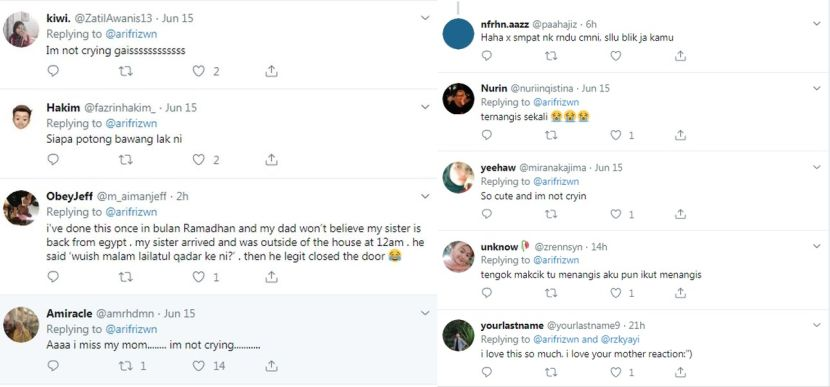Like unknow's "tengok makcik" tweet
Viewport: 830px width, 387px height.
(616, 293)
